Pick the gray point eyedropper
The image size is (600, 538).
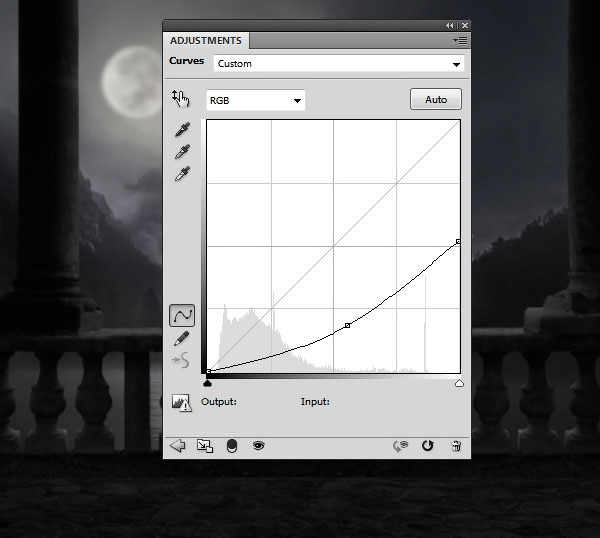click(182, 152)
